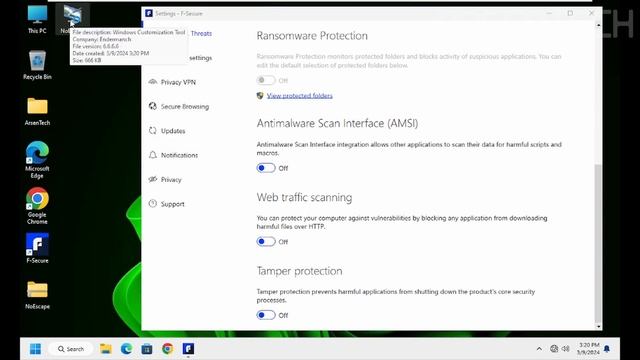This screenshot has height=360, width=640.
Task: Click the settings window scrollbar thumb
Action: click(598, 243)
